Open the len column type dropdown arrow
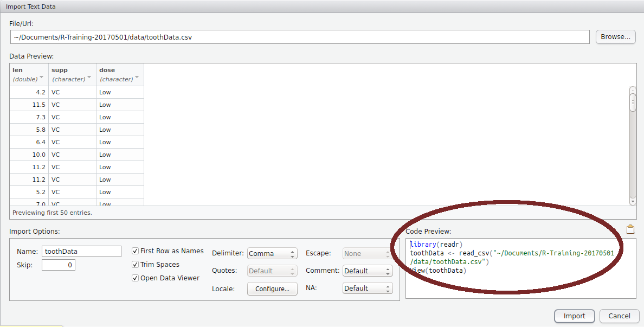Screen dimensions: 644x327 click(x=42, y=78)
